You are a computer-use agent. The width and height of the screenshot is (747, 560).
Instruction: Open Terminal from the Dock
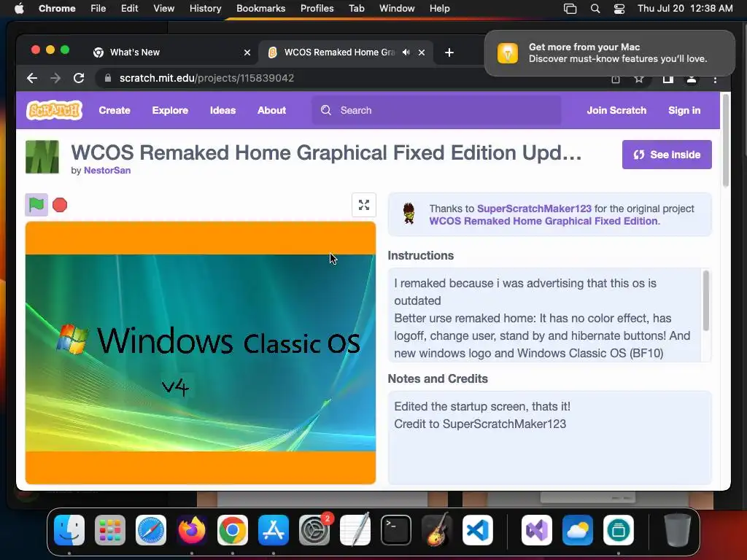pyautogui.click(x=396, y=530)
